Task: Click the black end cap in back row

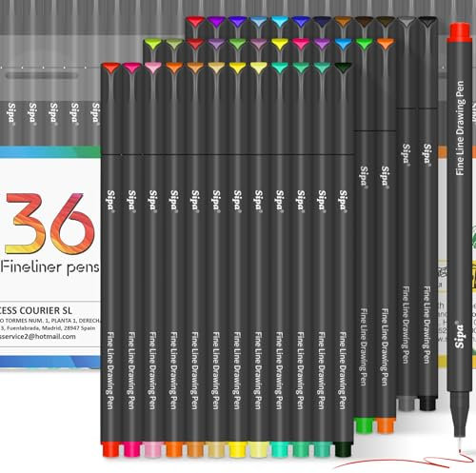Action: (x=427, y=403)
